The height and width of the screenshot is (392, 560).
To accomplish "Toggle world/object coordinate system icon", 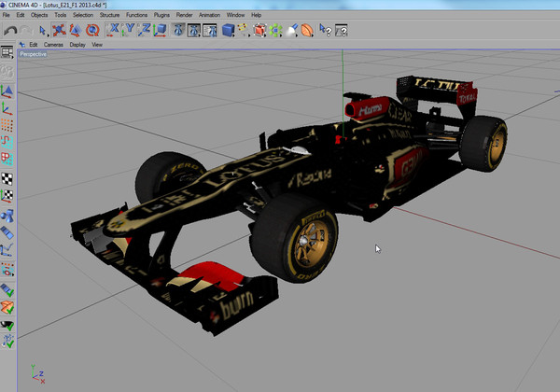I will click(160, 30).
